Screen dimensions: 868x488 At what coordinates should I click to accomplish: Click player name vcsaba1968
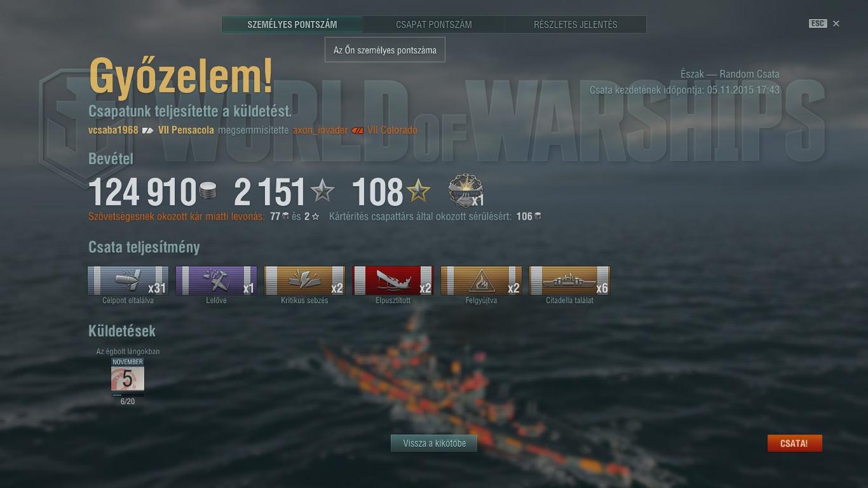point(113,130)
